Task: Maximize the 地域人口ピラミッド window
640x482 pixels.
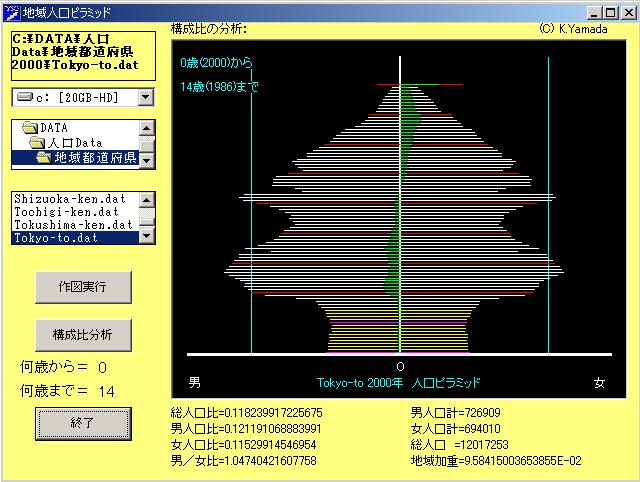Action: [x=611, y=13]
